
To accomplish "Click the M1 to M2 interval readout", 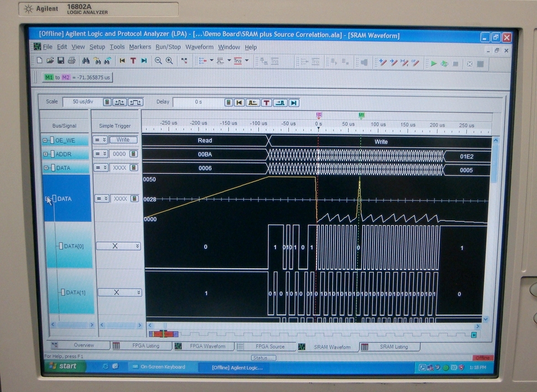I will click(x=78, y=77).
